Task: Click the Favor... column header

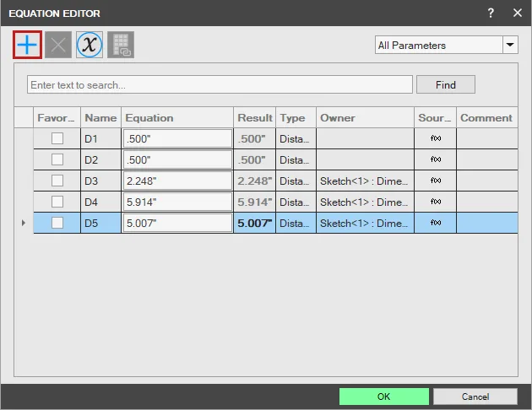Action: pyautogui.click(x=57, y=117)
